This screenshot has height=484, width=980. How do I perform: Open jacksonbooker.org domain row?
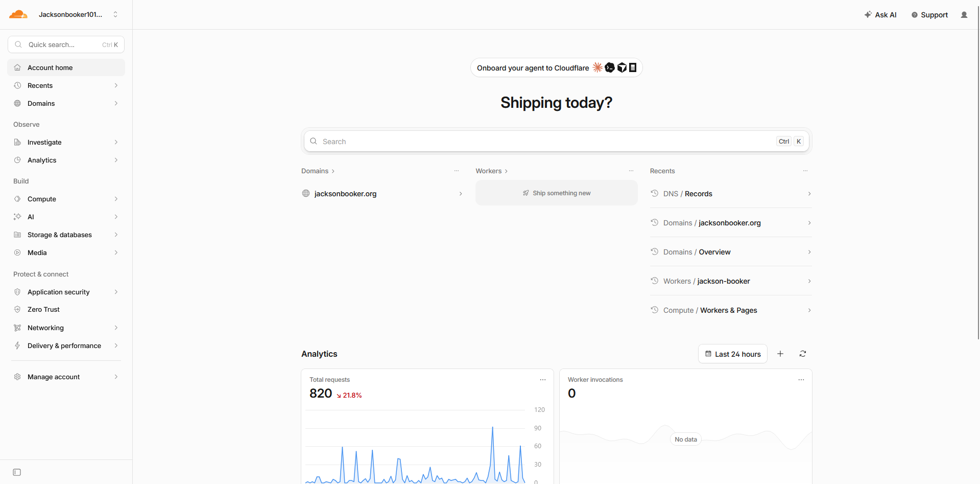[x=383, y=194]
